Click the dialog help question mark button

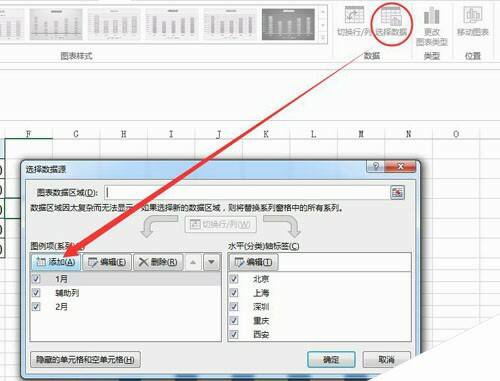click(375, 166)
